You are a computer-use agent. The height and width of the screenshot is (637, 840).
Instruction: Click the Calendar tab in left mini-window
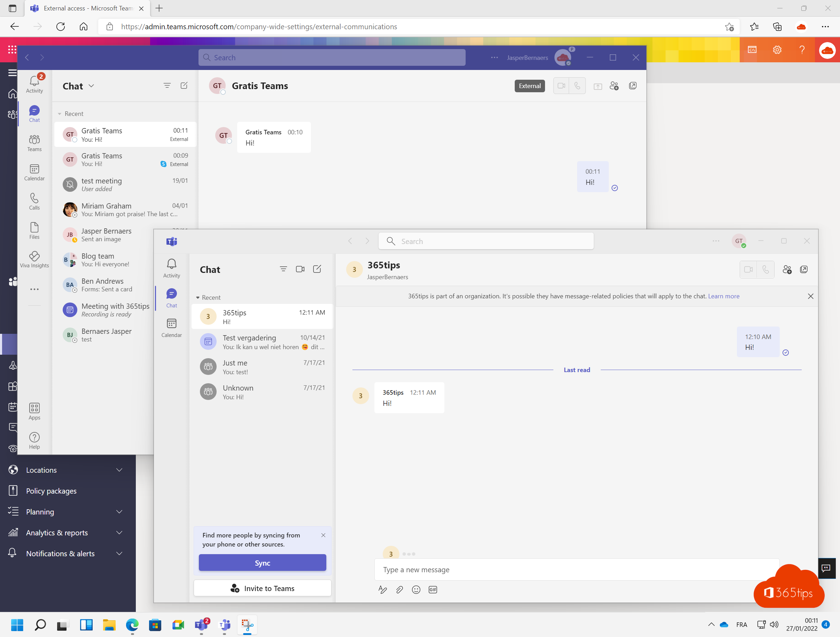171,327
